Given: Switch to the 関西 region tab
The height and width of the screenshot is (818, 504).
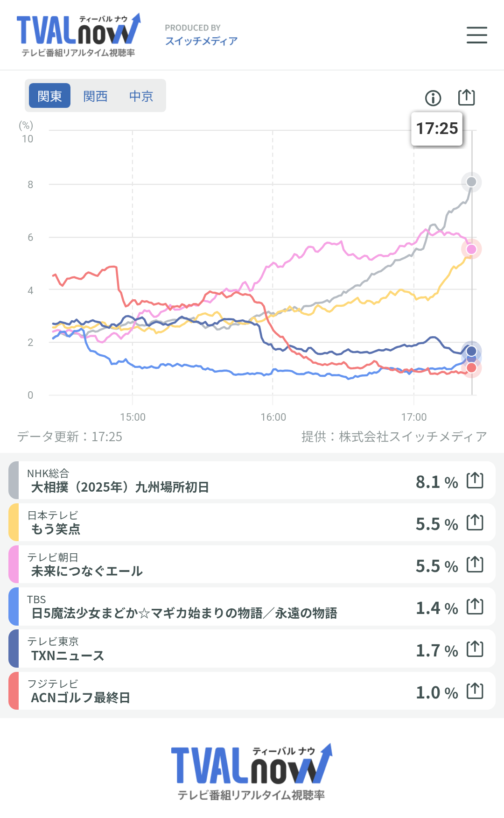Looking at the screenshot, I should pos(95,96).
